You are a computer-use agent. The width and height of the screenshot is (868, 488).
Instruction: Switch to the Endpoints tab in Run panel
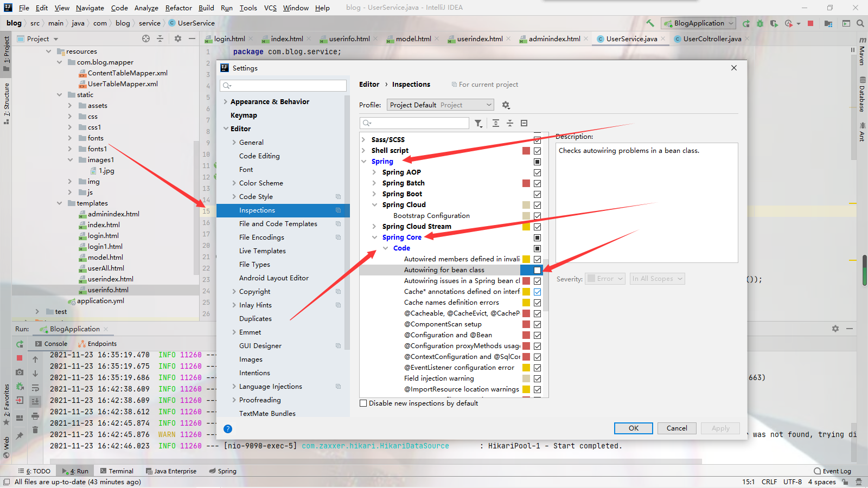coord(98,344)
